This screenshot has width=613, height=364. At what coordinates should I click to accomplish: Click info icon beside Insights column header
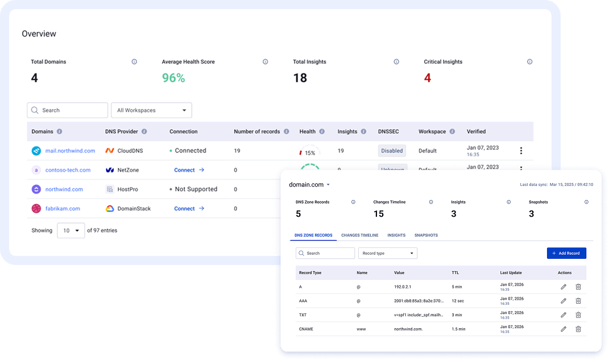[363, 132]
